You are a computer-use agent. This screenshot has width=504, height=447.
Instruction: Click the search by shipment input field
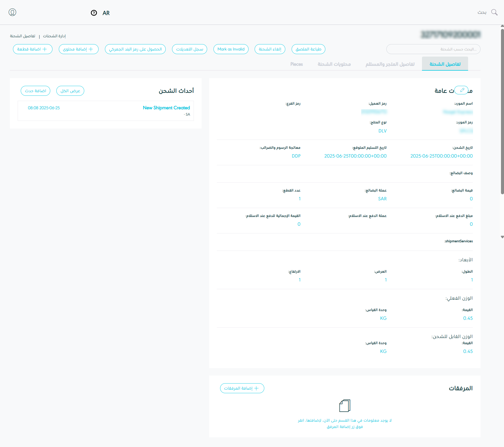(433, 49)
